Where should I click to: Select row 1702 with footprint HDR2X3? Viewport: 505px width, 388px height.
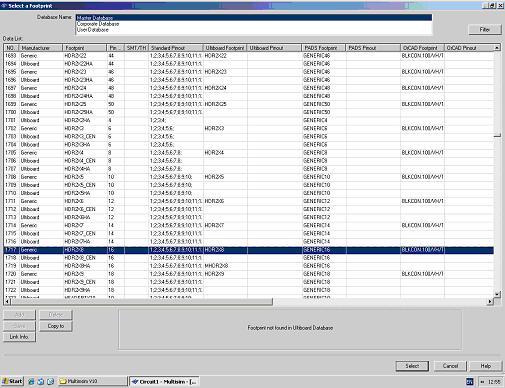249,128
